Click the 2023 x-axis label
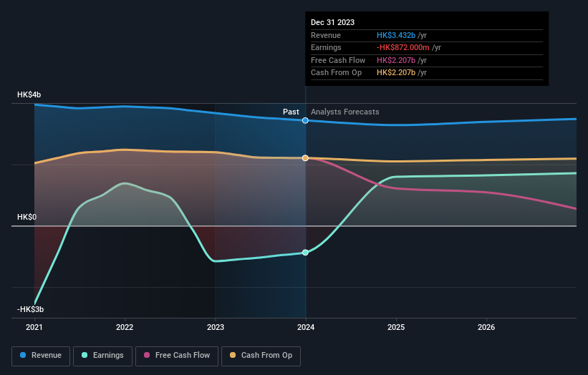This screenshot has width=588, height=375. 216,328
